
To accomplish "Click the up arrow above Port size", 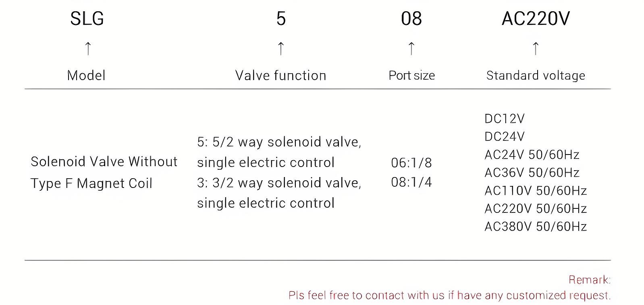I will tap(411, 48).
